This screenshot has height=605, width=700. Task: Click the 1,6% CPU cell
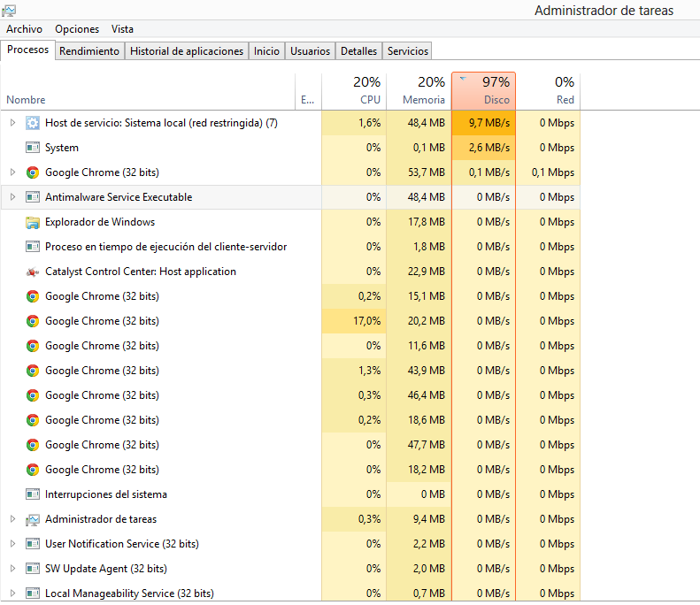(354, 123)
